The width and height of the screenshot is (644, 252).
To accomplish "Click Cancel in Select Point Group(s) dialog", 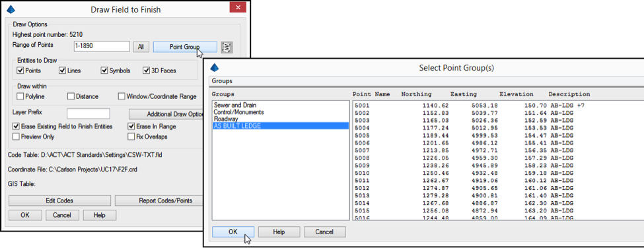I will coord(324,232).
